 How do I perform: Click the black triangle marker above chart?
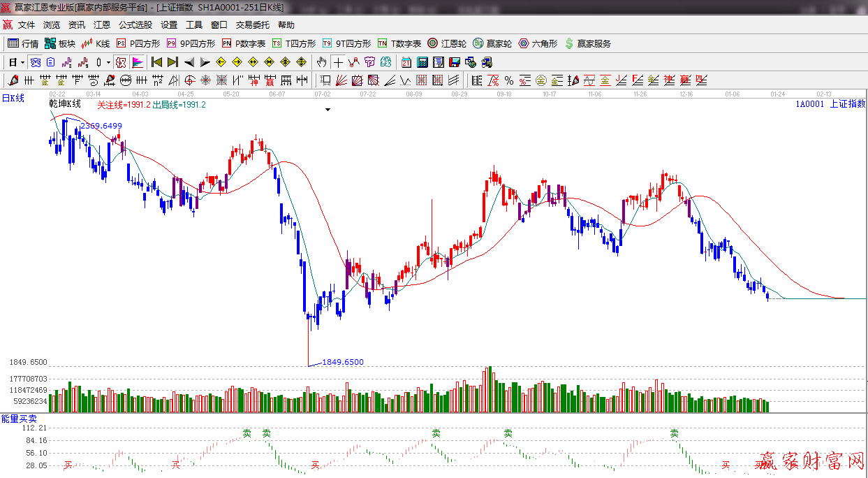[328, 110]
